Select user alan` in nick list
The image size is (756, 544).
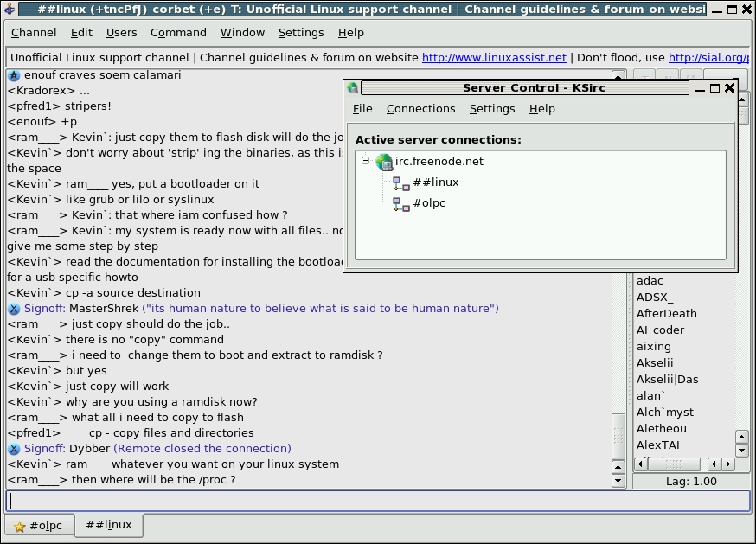(650, 395)
